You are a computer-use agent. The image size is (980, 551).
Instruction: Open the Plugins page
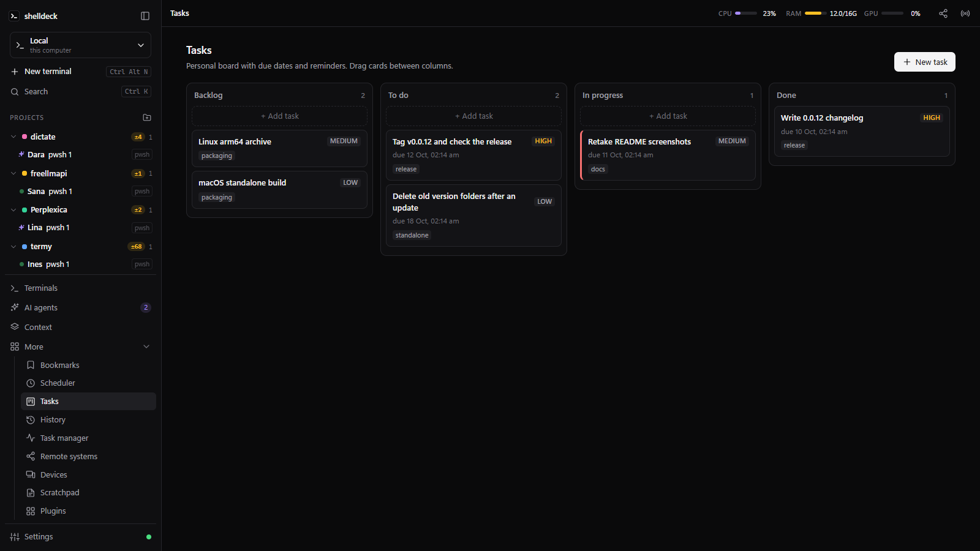(x=88, y=511)
